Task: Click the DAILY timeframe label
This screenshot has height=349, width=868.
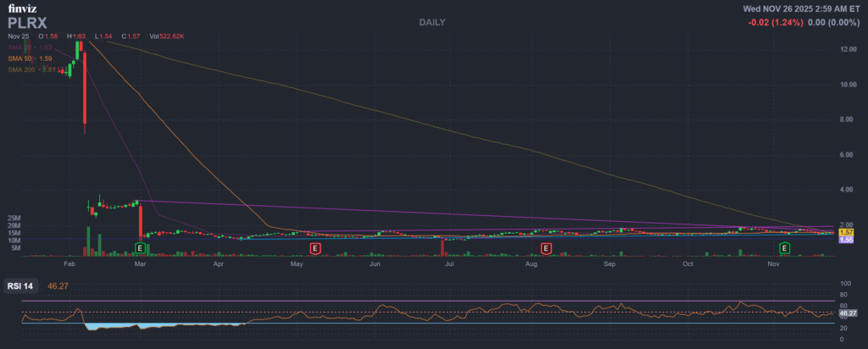Action: click(x=431, y=22)
